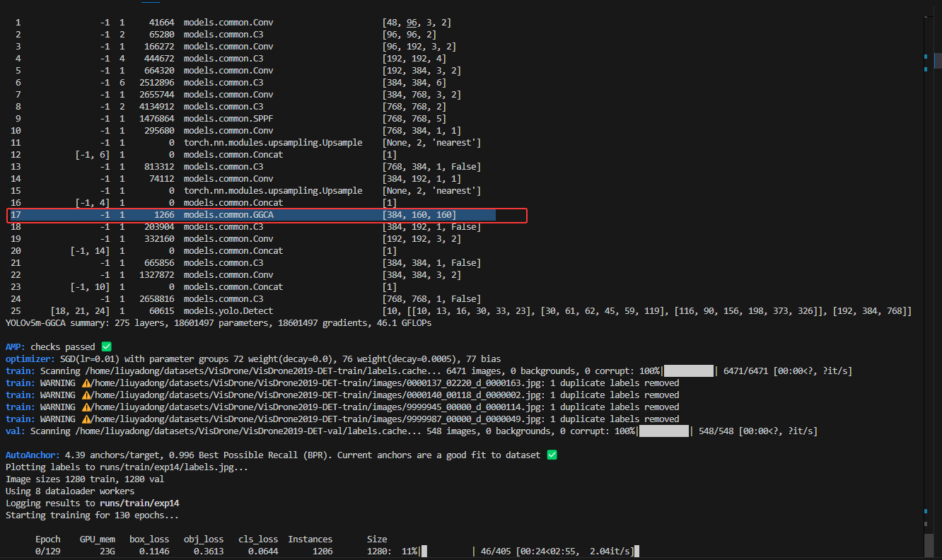The height and width of the screenshot is (560, 942).
Task: Click the GPU_mem column header
Action: tap(97, 539)
